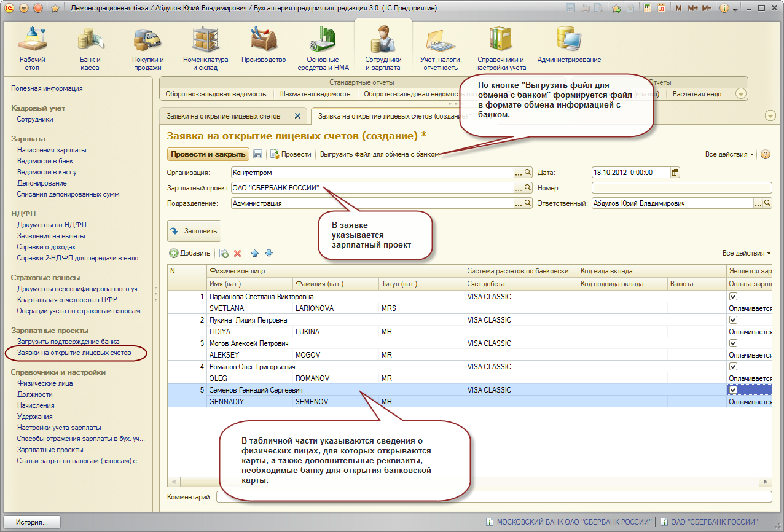This screenshot has width=784, height=532.
Task: Click Провести и закрыть button
Action: [208, 154]
